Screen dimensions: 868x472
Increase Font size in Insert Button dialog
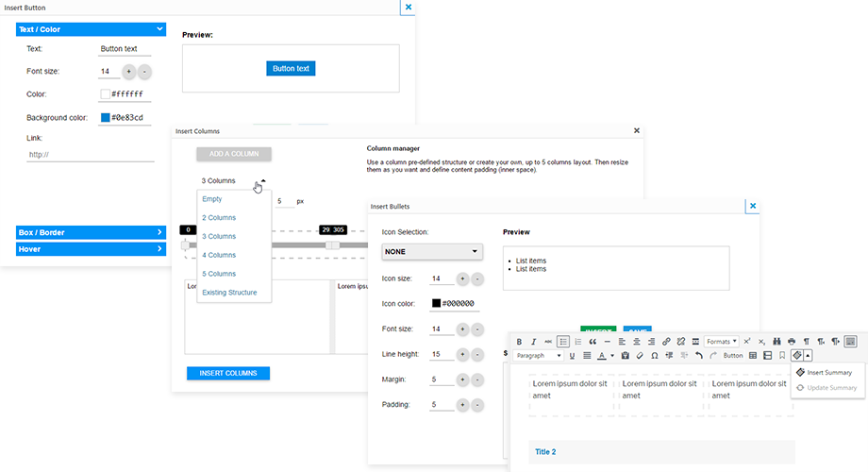[129, 72]
